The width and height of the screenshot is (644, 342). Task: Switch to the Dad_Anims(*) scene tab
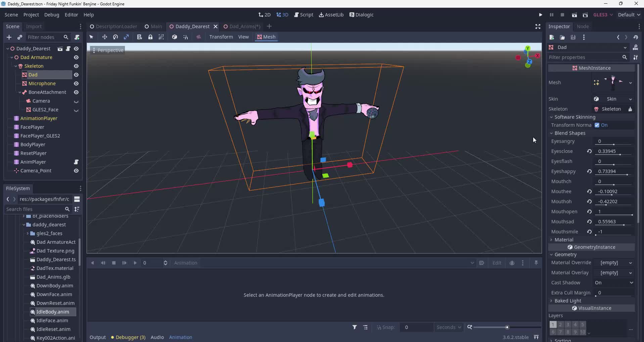tap(242, 26)
